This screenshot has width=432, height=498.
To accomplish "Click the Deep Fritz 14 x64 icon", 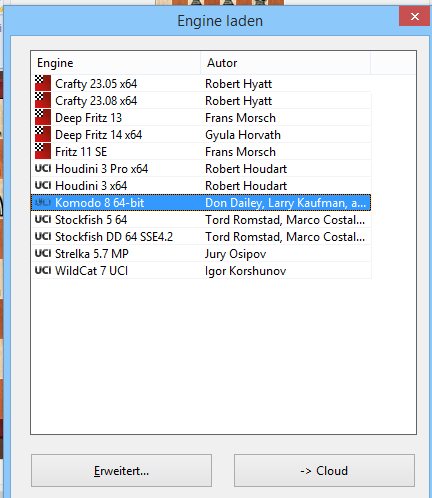I will [43, 134].
